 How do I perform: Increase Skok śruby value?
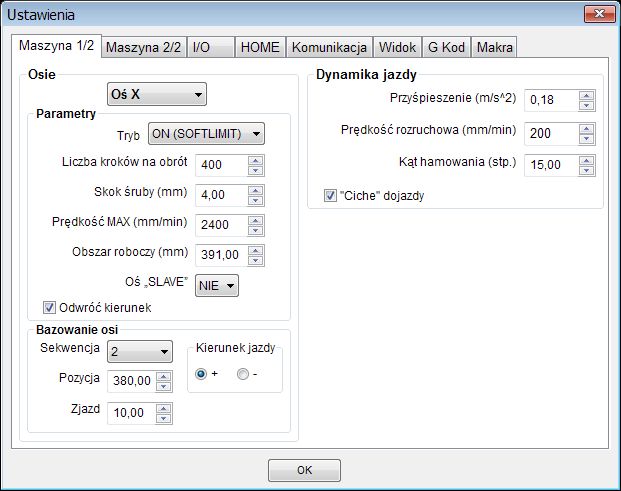point(256,190)
